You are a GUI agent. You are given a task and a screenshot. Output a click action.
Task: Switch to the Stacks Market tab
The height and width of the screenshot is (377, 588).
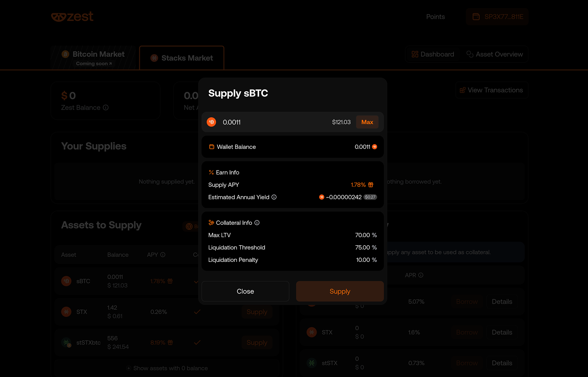(182, 58)
